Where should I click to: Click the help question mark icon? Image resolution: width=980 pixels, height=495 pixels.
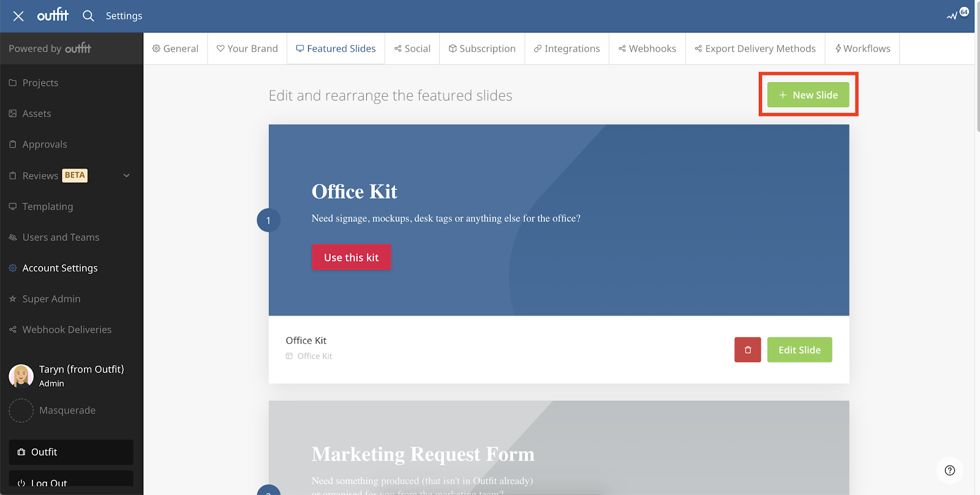[x=950, y=470]
